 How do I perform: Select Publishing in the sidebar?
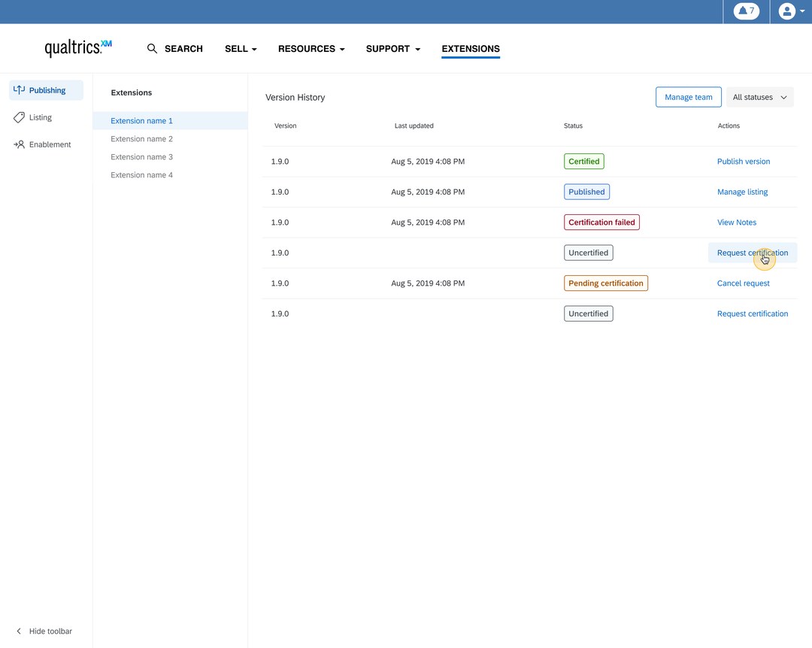pos(46,90)
